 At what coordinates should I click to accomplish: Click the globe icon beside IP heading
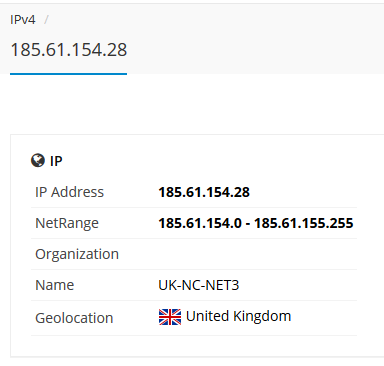point(38,160)
